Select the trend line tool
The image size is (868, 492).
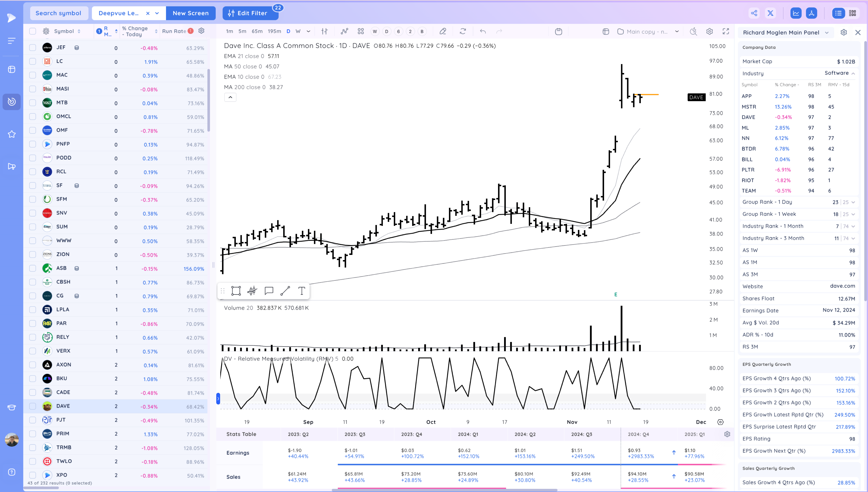pyautogui.click(x=285, y=291)
